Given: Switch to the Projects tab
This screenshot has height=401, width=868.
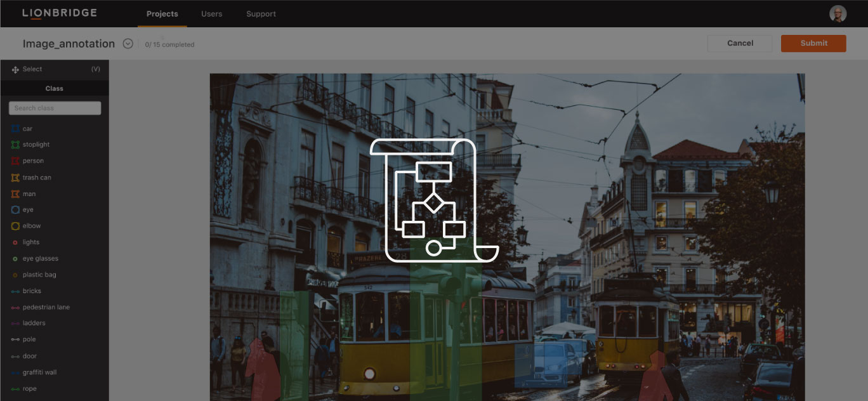Looking at the screenshot, I should 162,13.
